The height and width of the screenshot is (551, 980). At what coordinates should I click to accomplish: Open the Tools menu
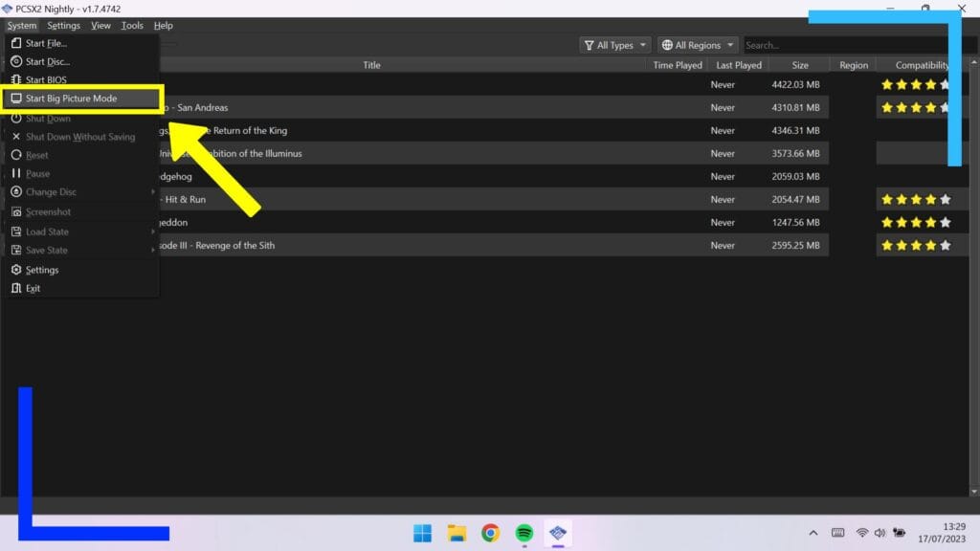pyautogui.click(x=132, y=26)
